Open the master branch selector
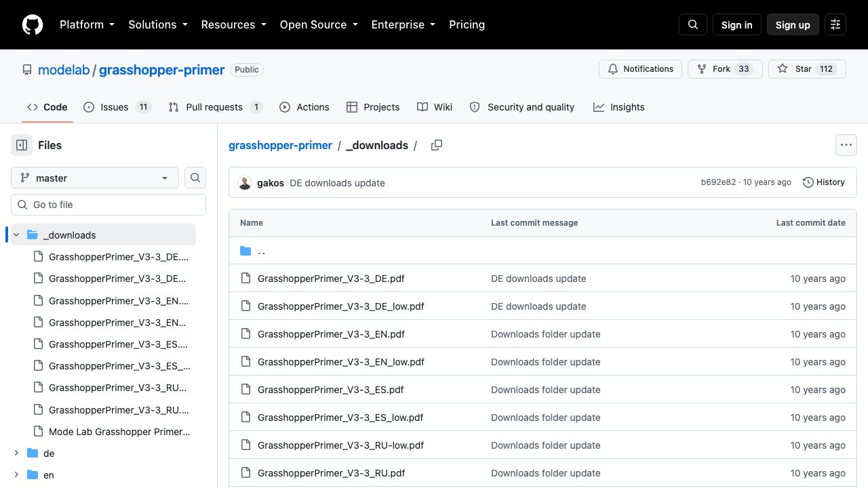 pyautogui.click(x=95, y=178)
